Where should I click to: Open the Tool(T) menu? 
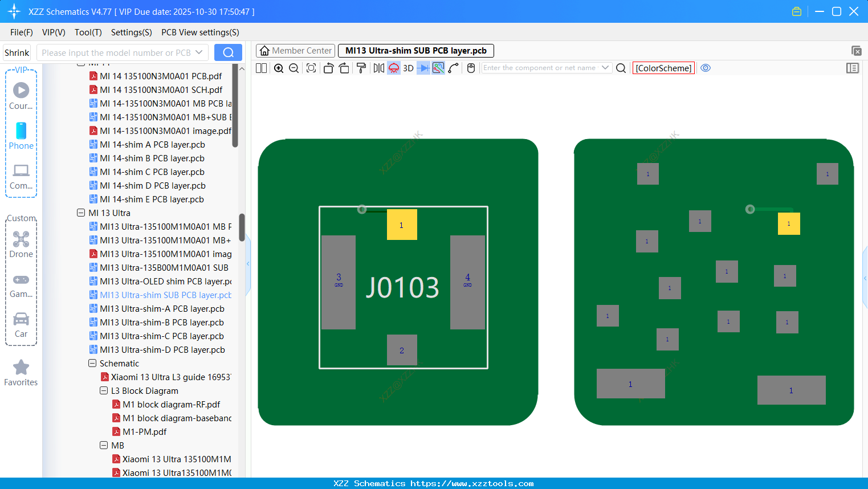pos(88,32)
